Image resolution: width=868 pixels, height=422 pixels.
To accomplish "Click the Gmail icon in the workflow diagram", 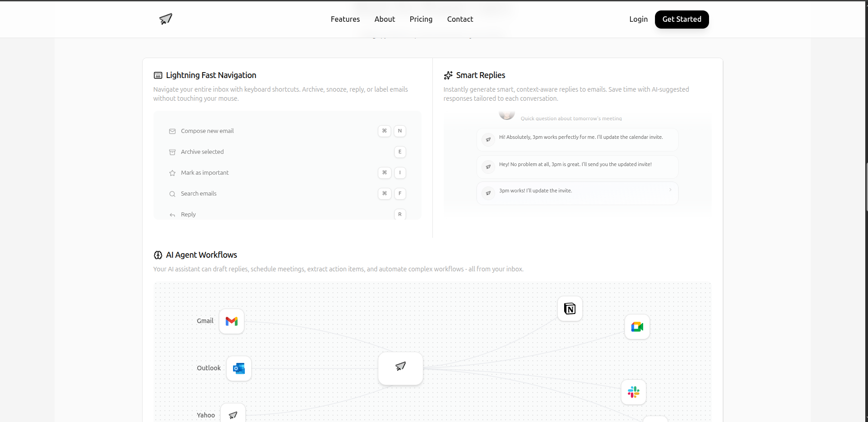I will click(x=231, y=321).
